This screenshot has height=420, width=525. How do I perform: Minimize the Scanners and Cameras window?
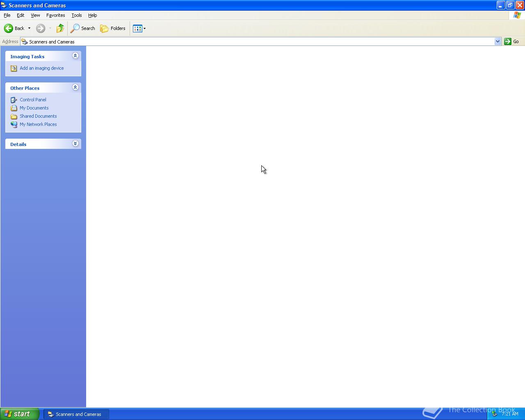tap(501, 5)
